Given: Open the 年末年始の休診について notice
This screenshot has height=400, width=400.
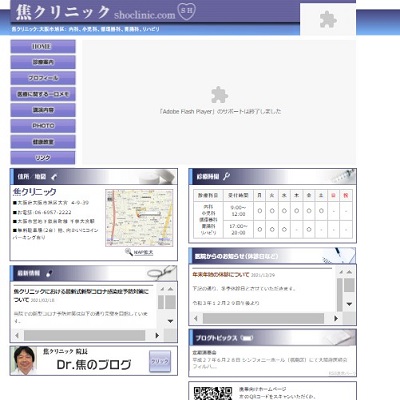Looking at the screenshot, I should (221, 275).
